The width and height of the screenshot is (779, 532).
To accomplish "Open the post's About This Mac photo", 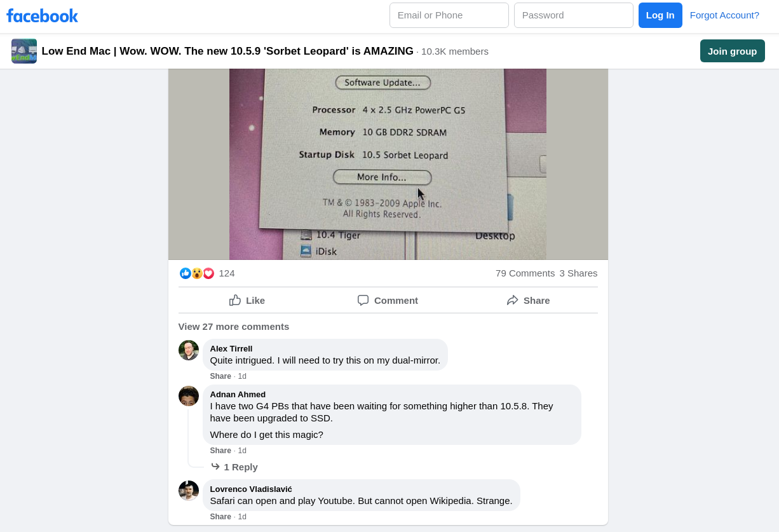I will [x=388, y=164].
